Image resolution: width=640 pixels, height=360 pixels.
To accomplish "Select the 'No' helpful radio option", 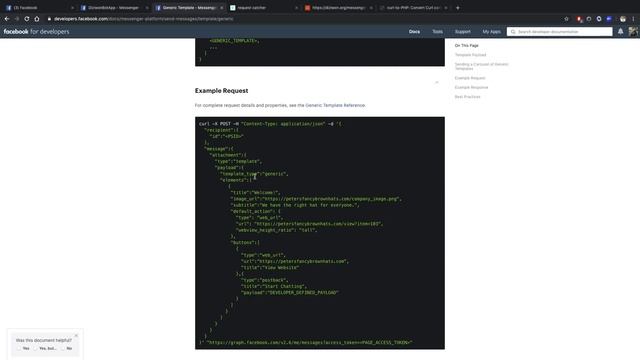I will click(x=62, y=348).
